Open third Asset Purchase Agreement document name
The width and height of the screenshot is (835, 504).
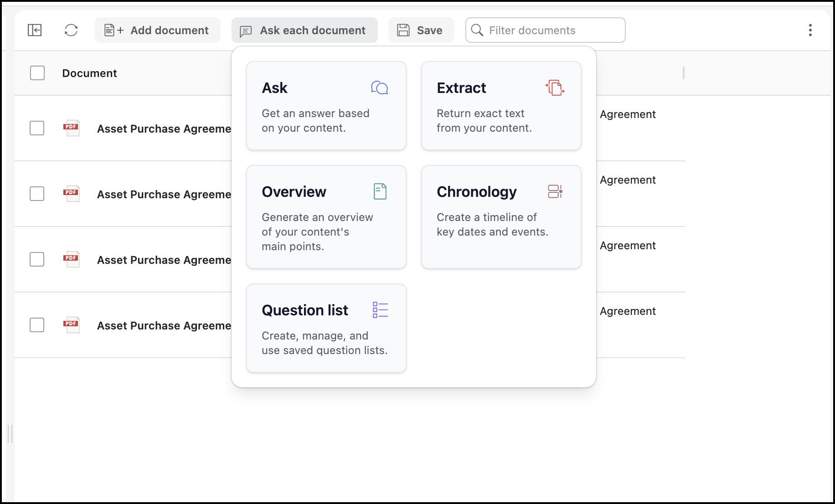click(164, 260)
